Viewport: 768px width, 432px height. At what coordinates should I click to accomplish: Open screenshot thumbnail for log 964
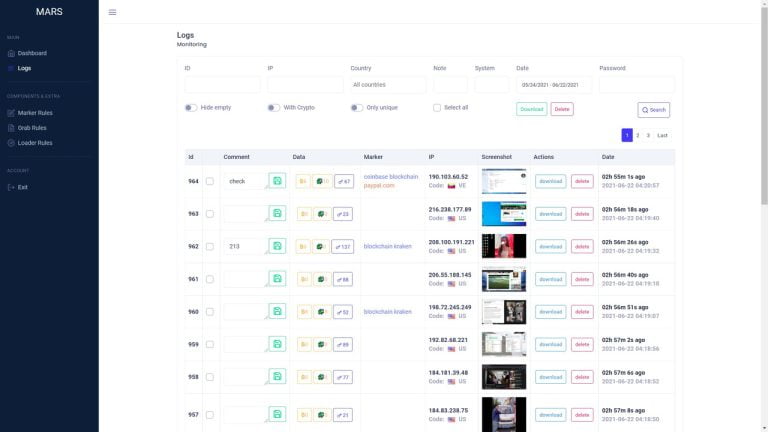tap(504, 181)
